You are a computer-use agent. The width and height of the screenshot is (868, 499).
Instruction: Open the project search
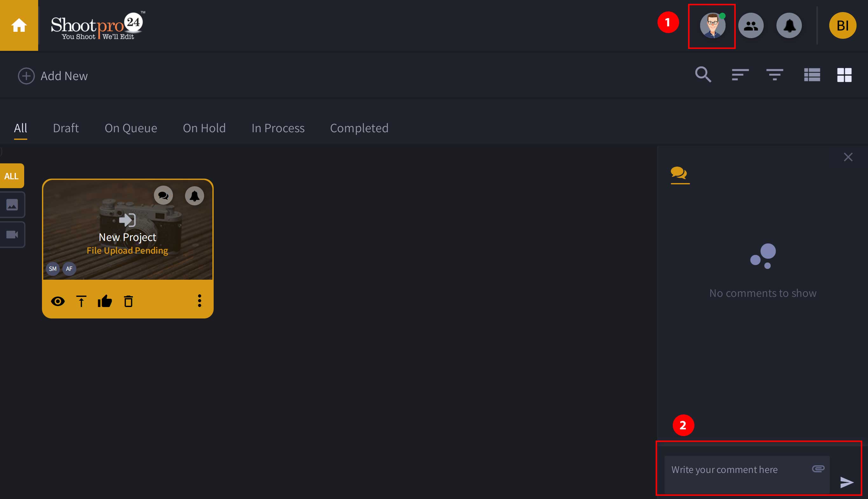(703, 75)
